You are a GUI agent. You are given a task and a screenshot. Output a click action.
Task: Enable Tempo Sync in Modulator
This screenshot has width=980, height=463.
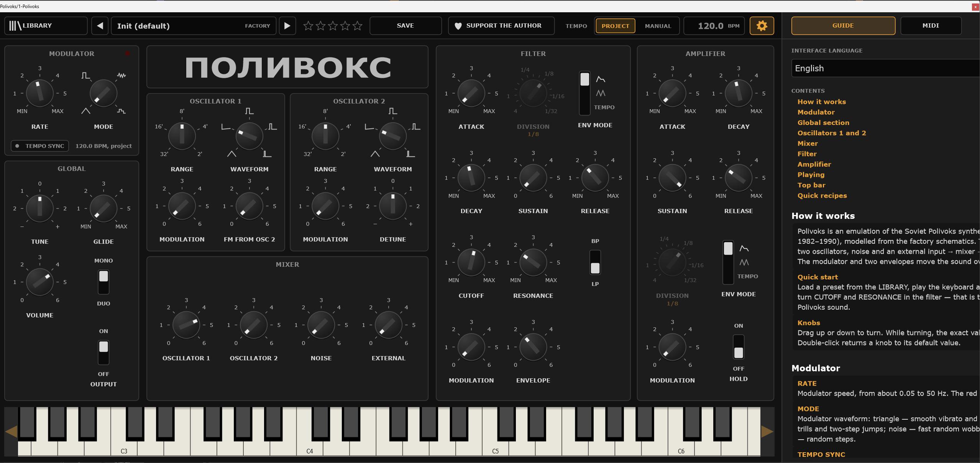[40, 146]
